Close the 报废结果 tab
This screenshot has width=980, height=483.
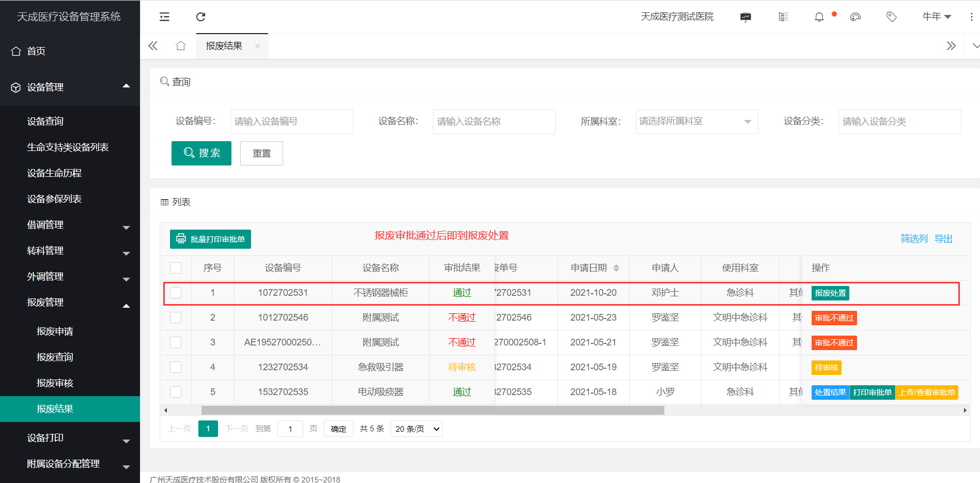point(257,46)
